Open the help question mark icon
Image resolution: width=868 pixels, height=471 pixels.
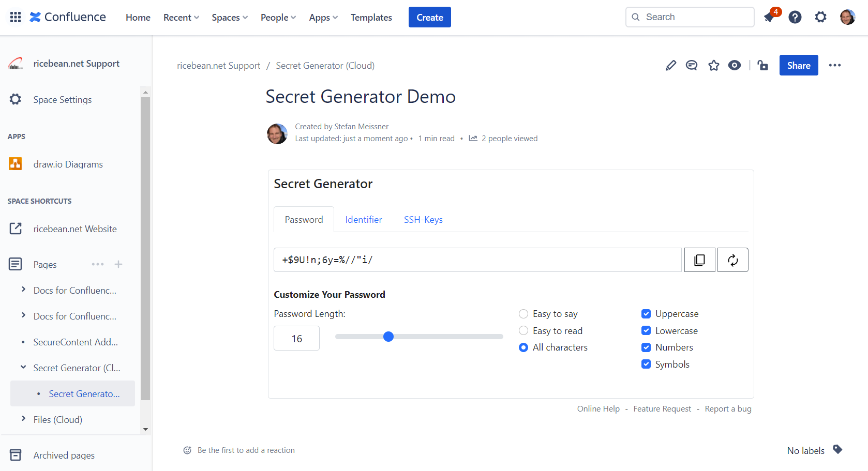coord(795,17)
